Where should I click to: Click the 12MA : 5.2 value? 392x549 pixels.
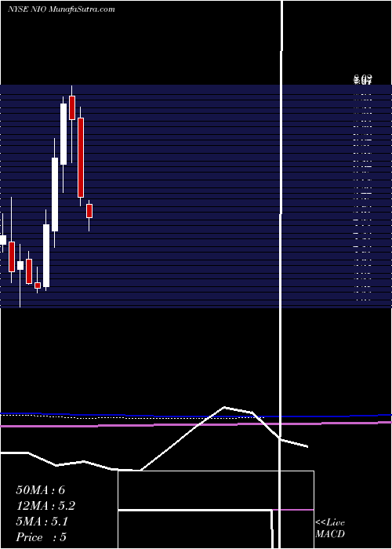[45, 506]
